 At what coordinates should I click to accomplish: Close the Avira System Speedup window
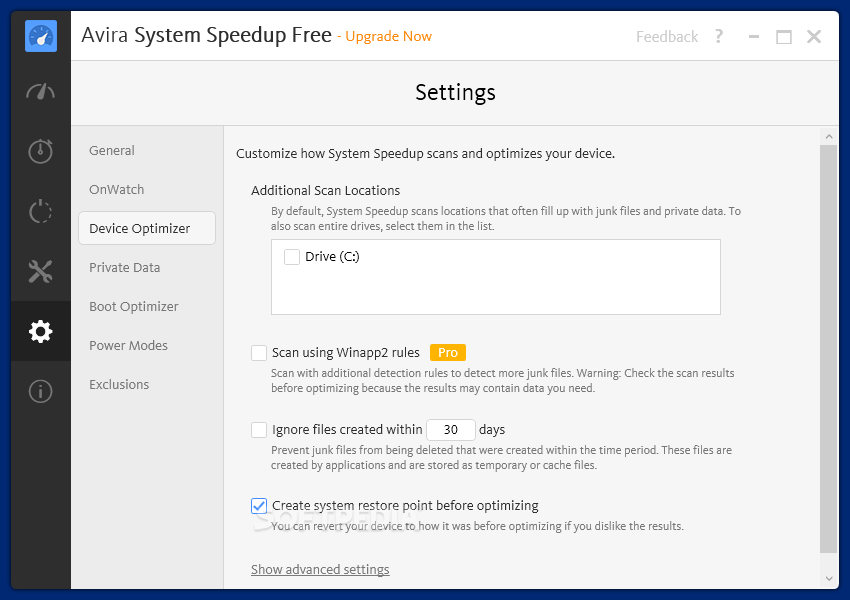[x=814, y=36]
